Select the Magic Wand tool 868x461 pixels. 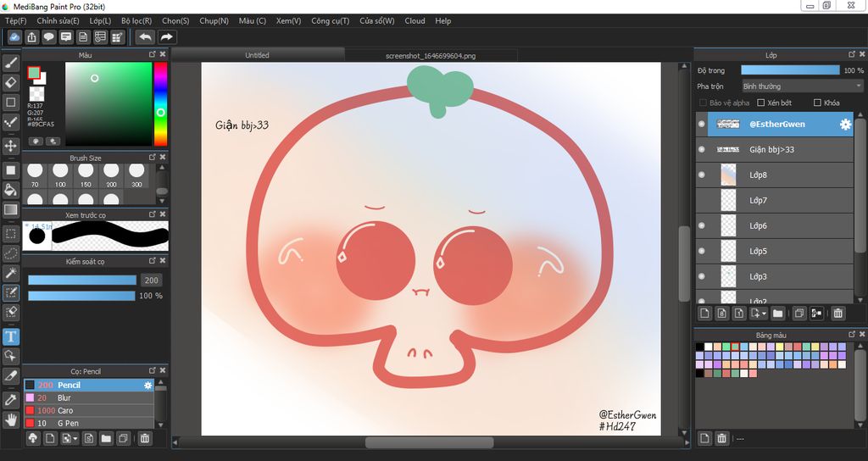[10, 273]
